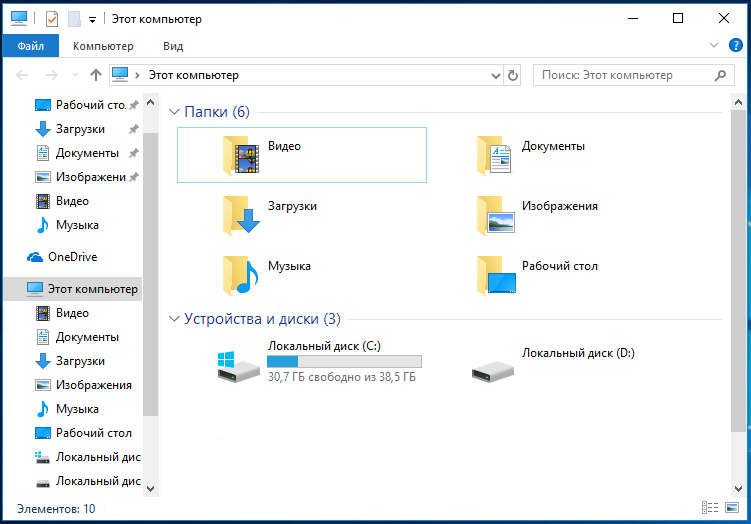751x524 pixels.
Task: Open the Файл menu
Action: (x=31, y=46)
